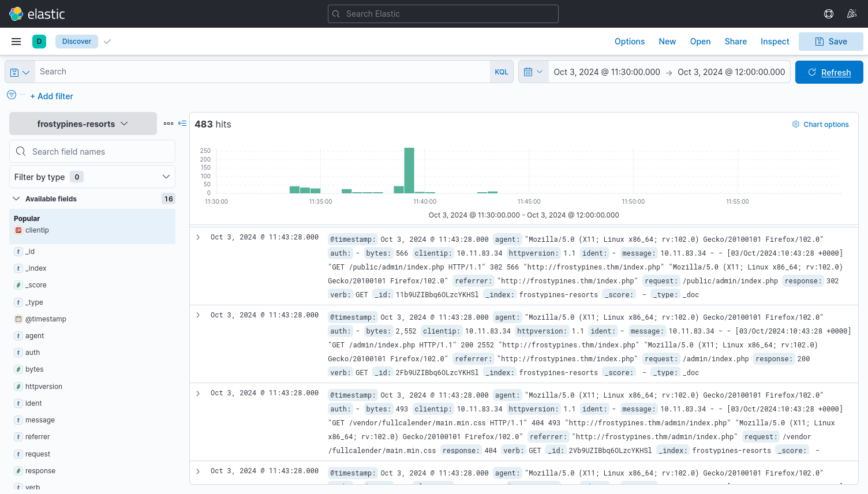The width and height of the screenshot is (868, 494).
Task: Expand the breadcrumb chevron next to Discover
Action: tap(107, 42)
